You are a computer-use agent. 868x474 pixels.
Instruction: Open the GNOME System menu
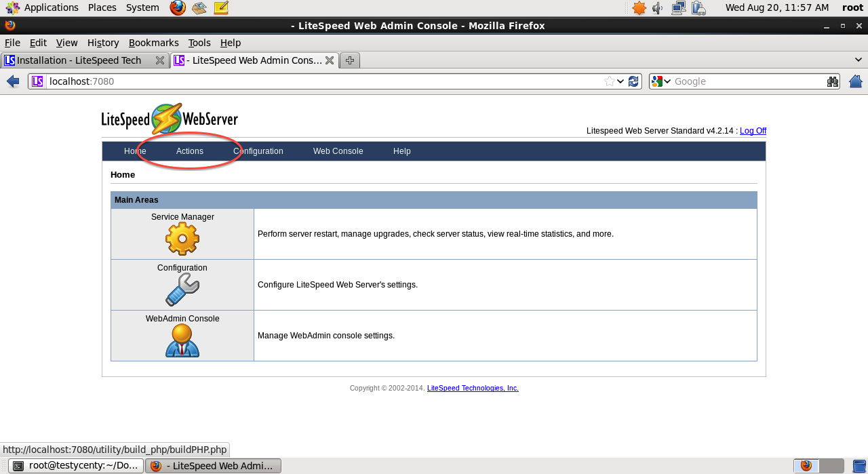(x=142, y=7)
